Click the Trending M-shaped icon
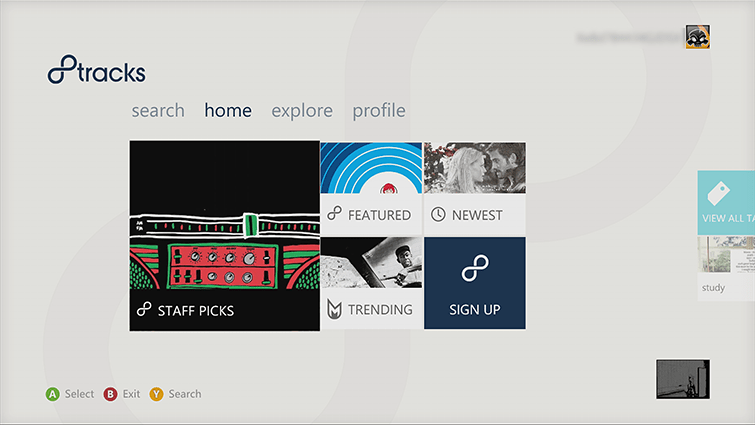The height and width of the screenshot is (425, 755). 335,310
